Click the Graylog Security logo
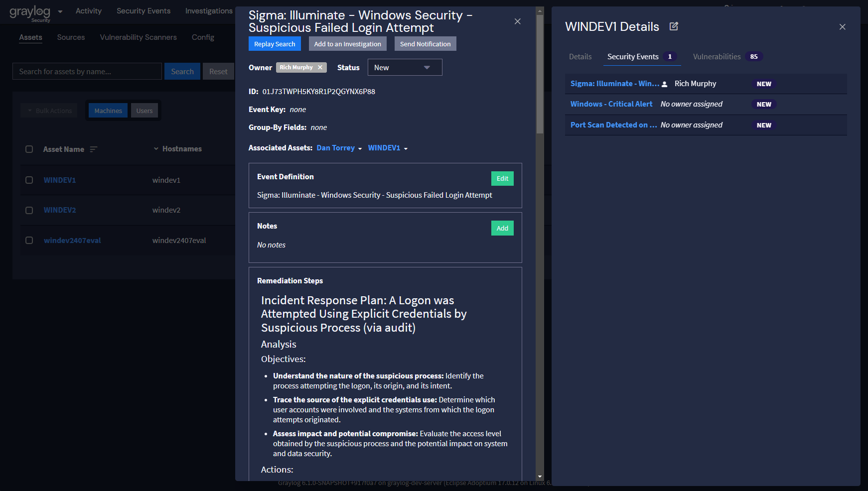Screen dimensions: 868x491 (31, 12)
